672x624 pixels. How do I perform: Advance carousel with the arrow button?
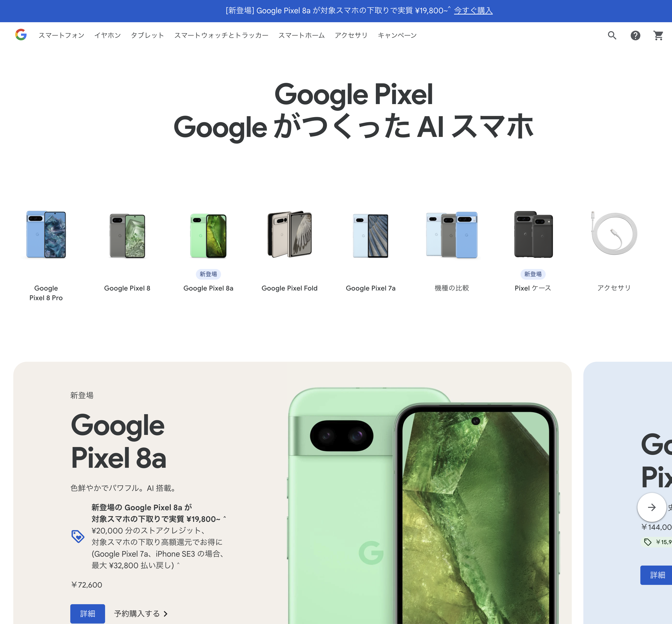pos(651,507)
